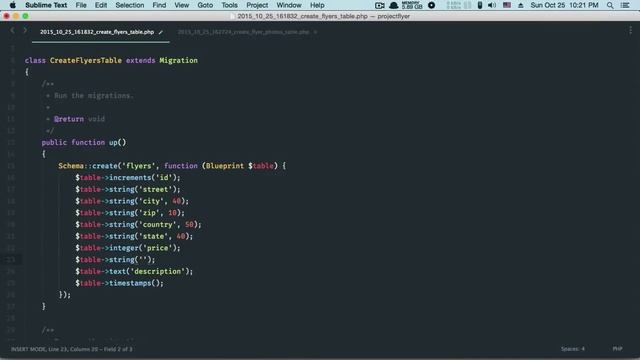Click the hat-shaped menu bar icon
640x360 pixels.
[x=394, y=5]
